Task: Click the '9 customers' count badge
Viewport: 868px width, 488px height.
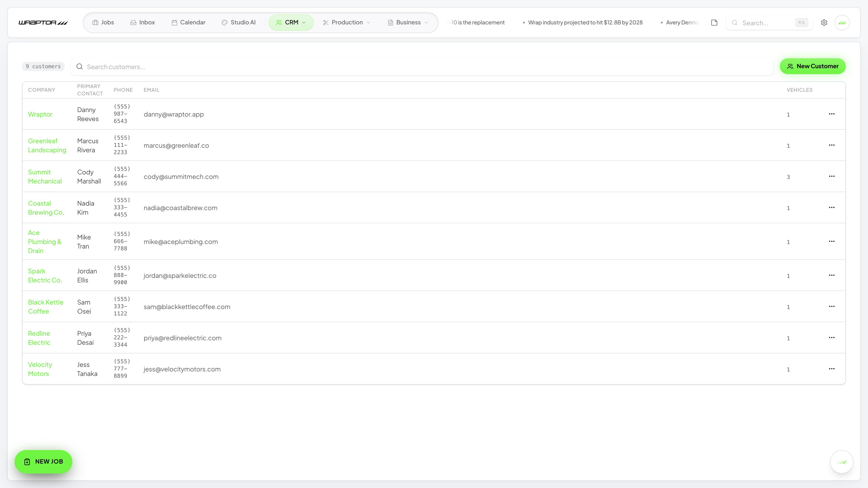Action: click(x=43, y=66)
